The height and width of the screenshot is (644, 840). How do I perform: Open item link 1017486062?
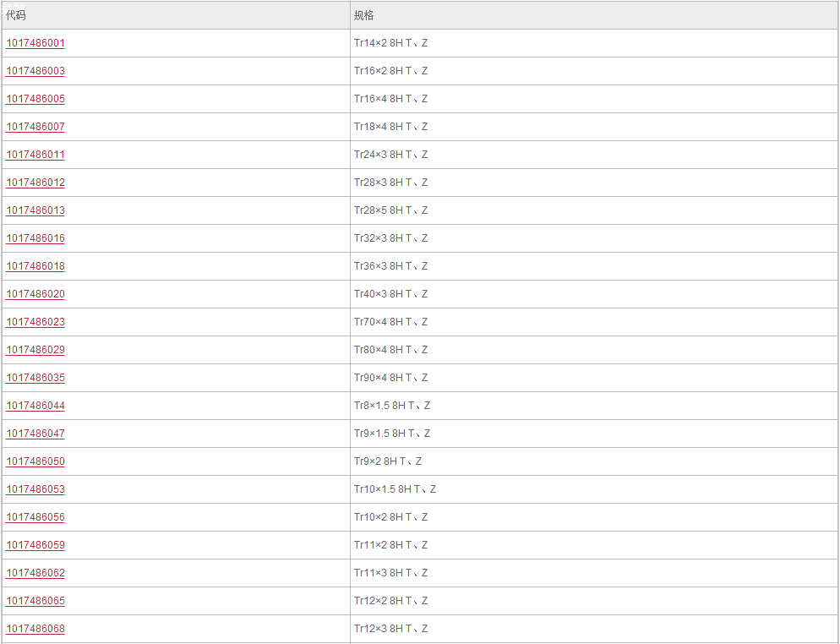point(35,572)
